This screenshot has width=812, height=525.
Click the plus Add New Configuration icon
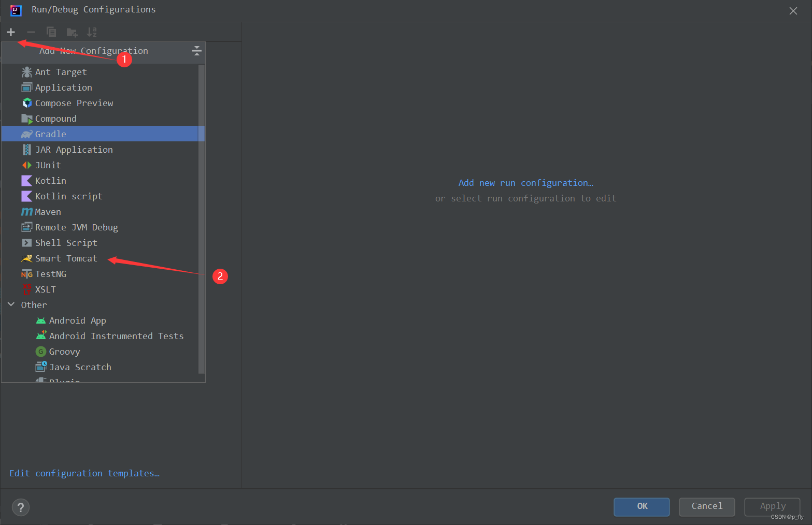(x=11, y=32)
